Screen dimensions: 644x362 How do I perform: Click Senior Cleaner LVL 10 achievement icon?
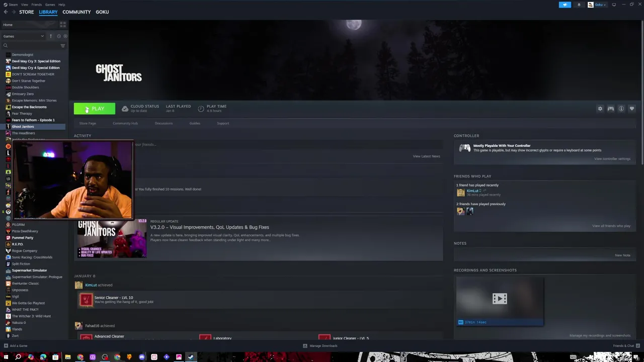click(86, 300)
